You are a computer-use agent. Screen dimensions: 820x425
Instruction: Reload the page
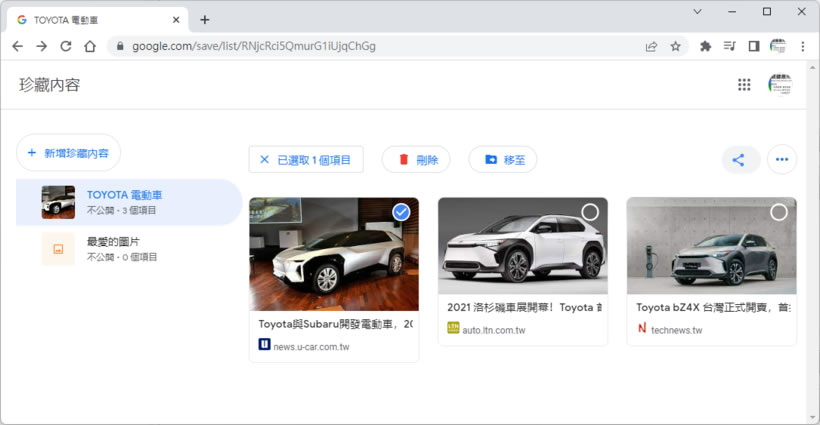point(66,46)
